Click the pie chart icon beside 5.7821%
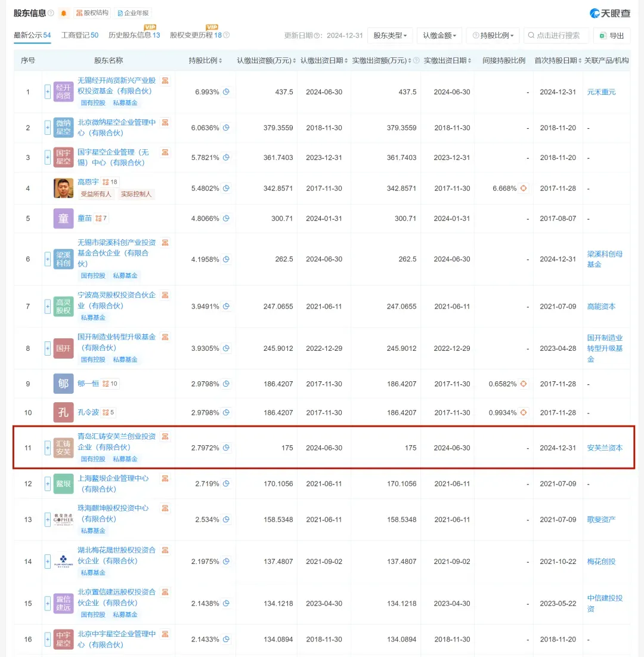Screen dimensions: 644x657 [226, 157]
